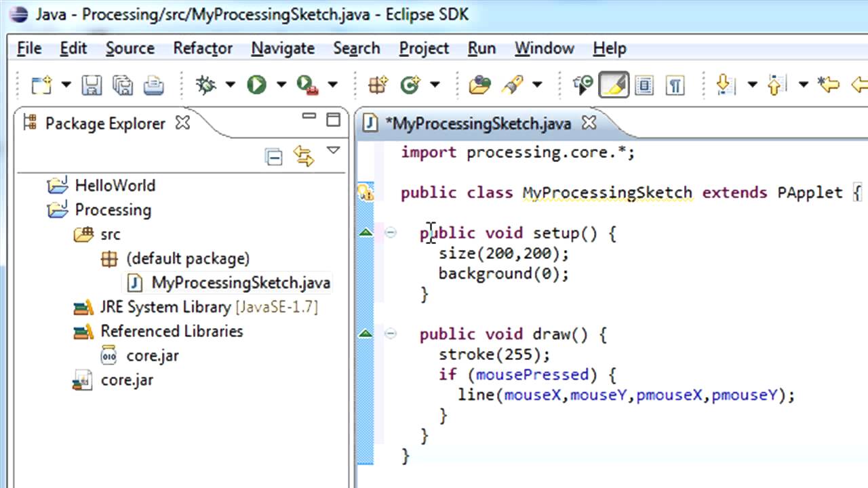Open the Source menu
The height and width of the screenshot is (488, 868).
(130, 48)
